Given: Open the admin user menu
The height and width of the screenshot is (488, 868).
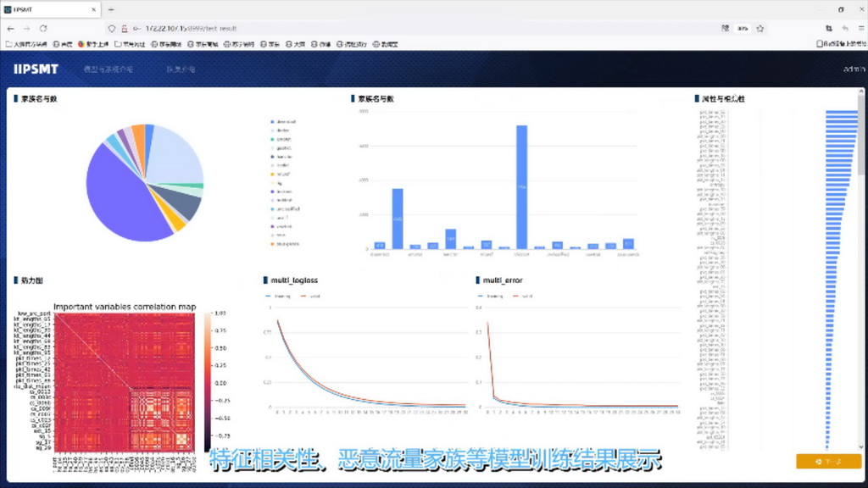Looking at the screenshot, I should [x=854, y=69].
